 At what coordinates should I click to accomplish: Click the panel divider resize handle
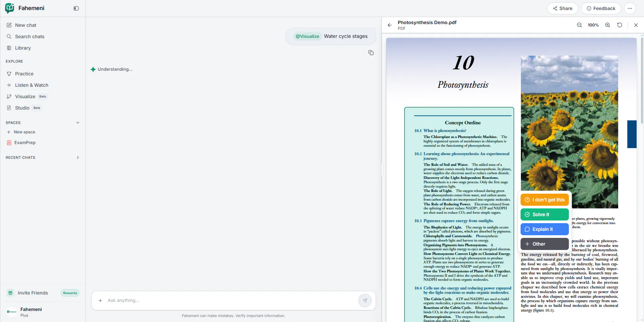(x=382, y=170)
